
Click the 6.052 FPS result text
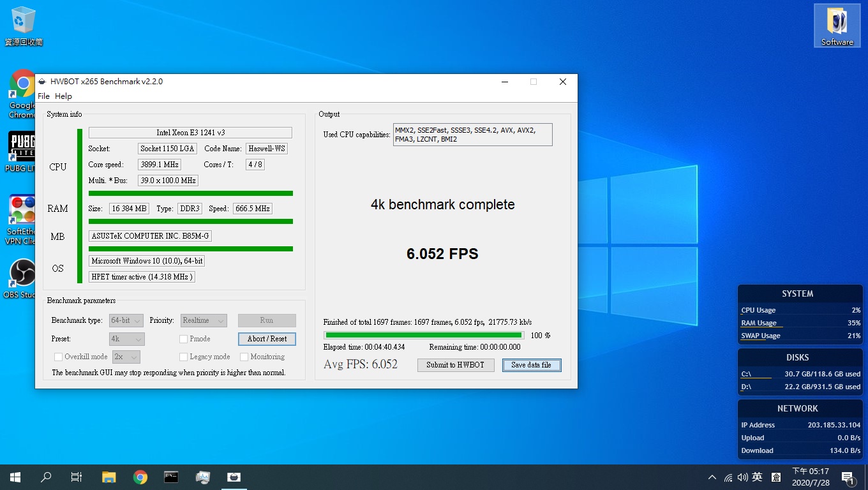tap(442, 254)
